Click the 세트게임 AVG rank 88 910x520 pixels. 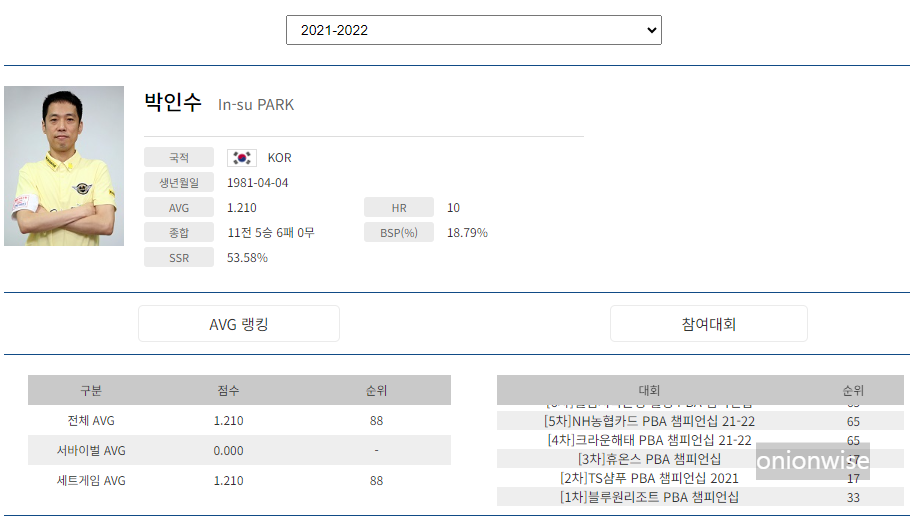click(376, 481)
